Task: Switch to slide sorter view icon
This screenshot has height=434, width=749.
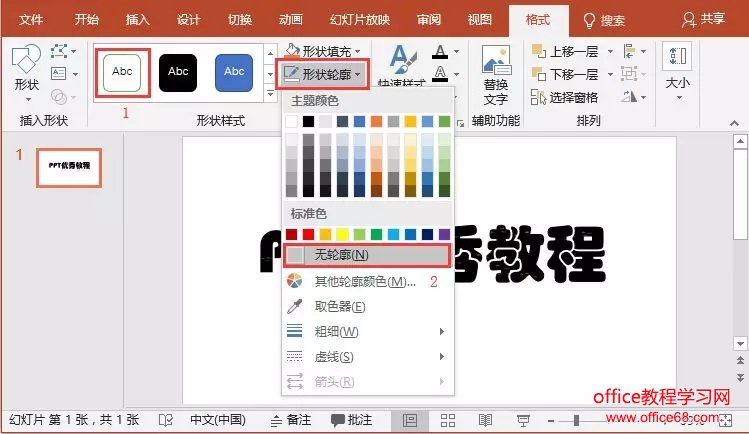Action: [448, 420]
